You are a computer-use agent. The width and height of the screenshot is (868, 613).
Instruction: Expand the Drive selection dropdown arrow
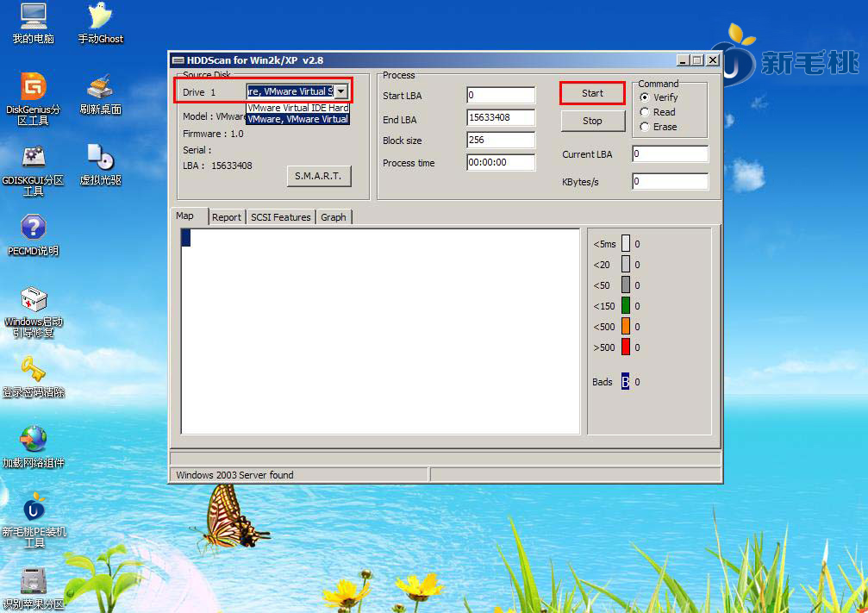click(x=341, y=91)
